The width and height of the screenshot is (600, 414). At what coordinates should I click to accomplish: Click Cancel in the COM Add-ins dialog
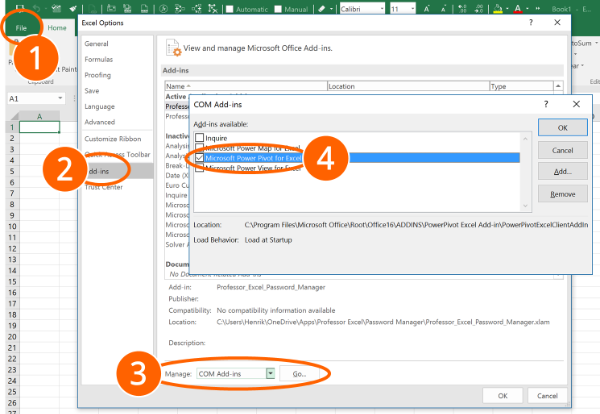(x=562, y=150)
